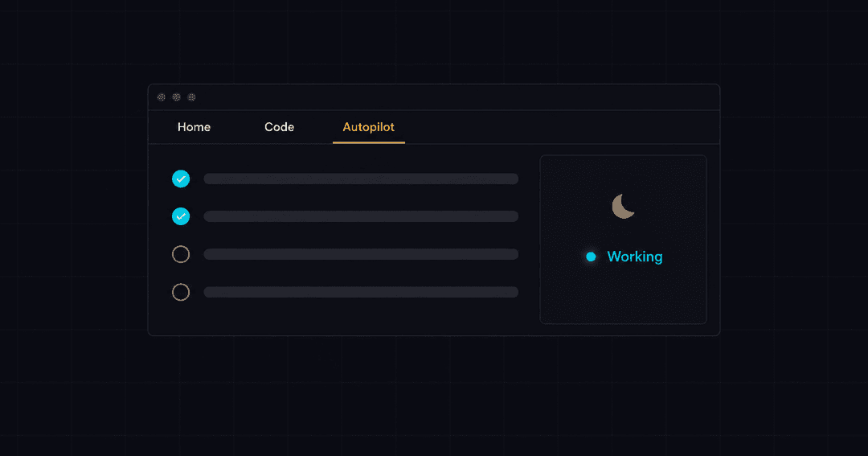
Task: Select the fourth task's placeholder bar
Action: (x=361, y=292)
